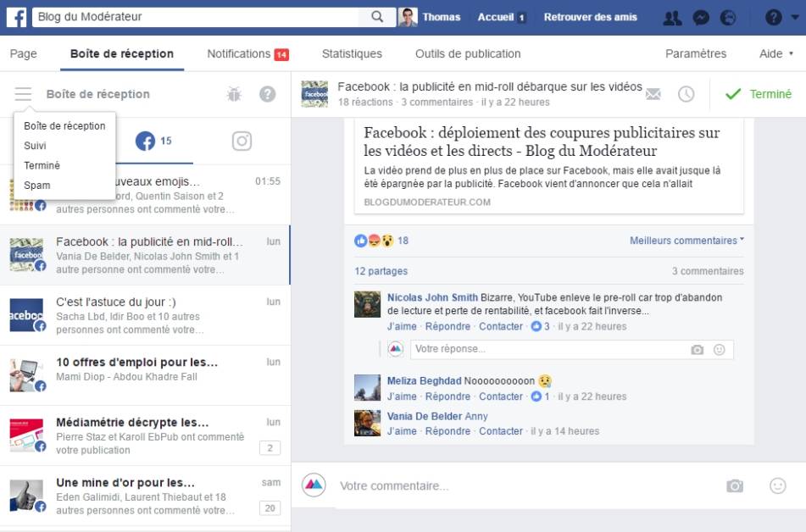Image resolution: width=806 pixels, height=532 pixels.
Task: Open the Aide dropdown menu
Action: [776, 53]
